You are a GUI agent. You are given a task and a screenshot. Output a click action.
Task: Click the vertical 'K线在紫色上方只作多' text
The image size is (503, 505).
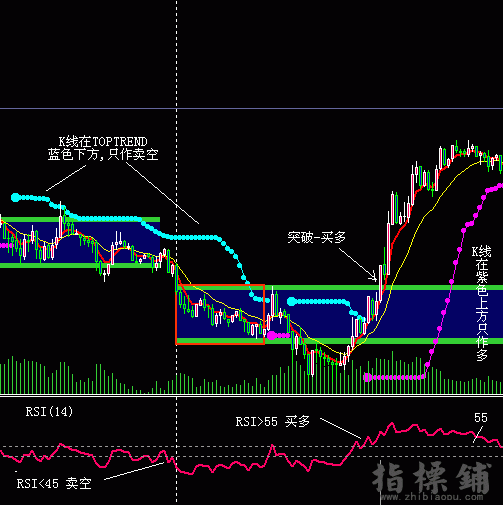[482, 303]
